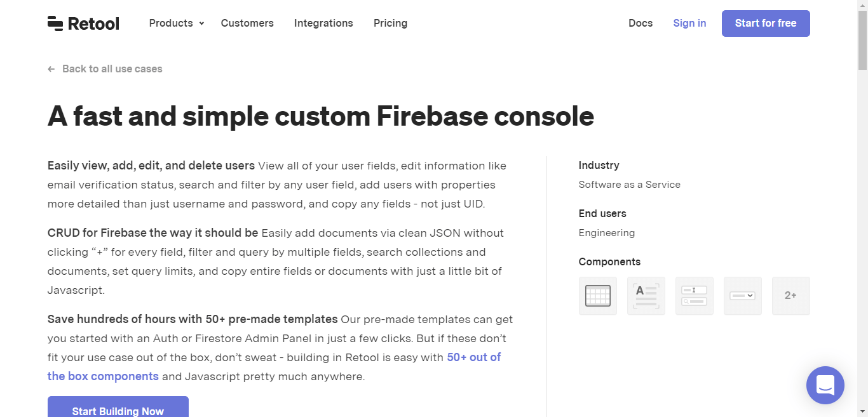This screenshot has width=868, height=417.
Task: Open the Customers menu item
Action: [x=247, y=23]
